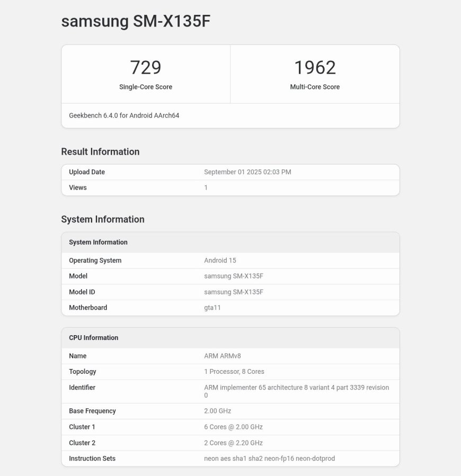
Task: Click the Topology label
Action: click(x=83, y=372)
